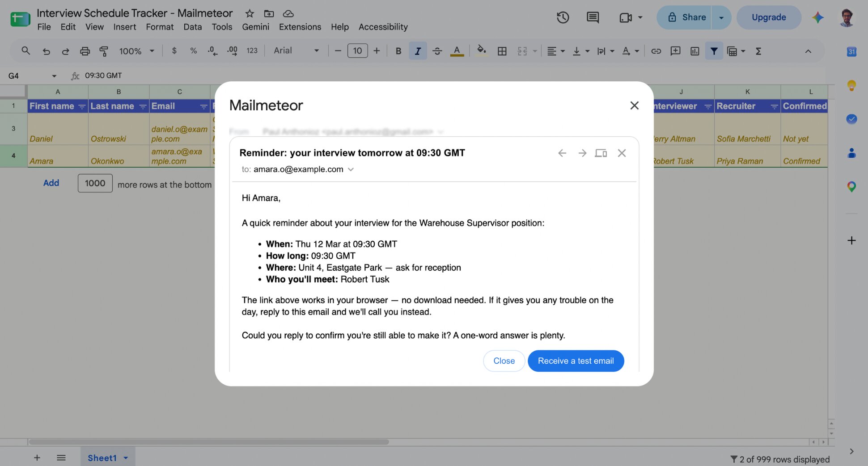Open the Format menu
The height and width of the screenshot is (466, 868).
(x=160, y=27)
